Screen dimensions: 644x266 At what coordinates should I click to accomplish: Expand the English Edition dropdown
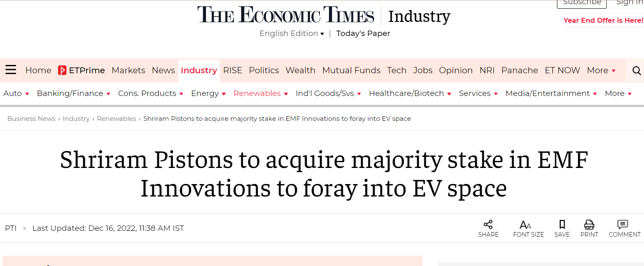click(292, 34)
